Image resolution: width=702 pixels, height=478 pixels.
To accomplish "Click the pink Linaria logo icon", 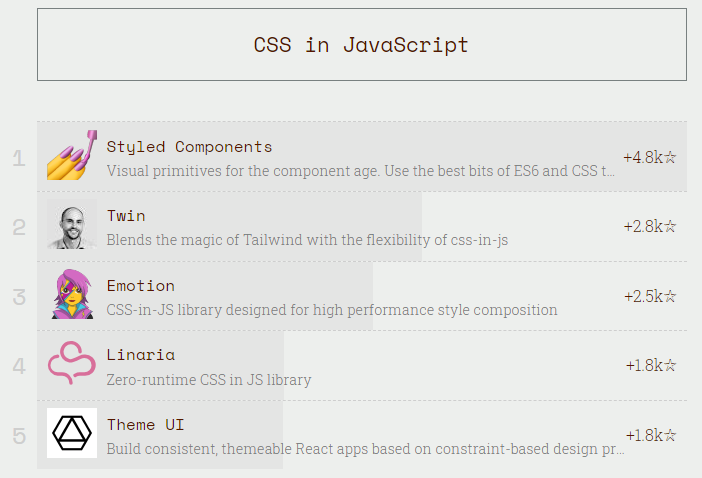I will (x=72, y=364).
